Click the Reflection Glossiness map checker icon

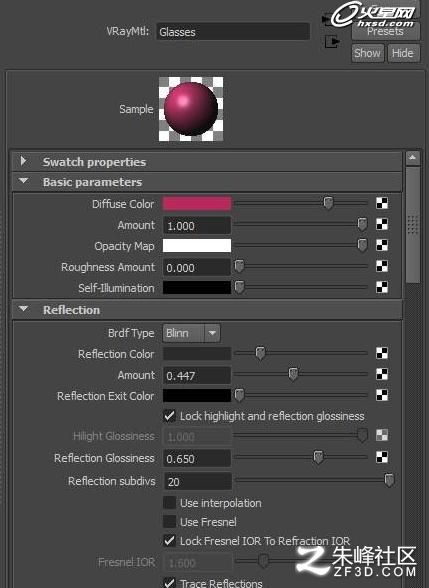[x=382, y=457]
